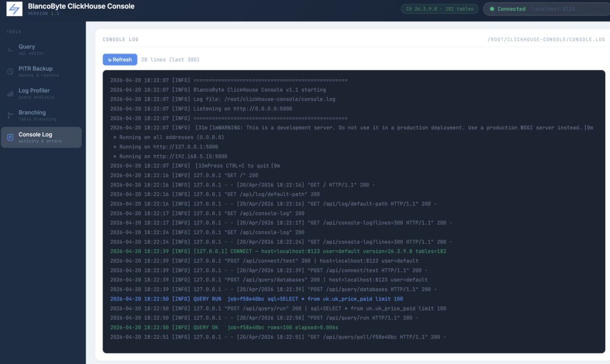Click the 'GET / HTTP/1.1' 200 log line

pos(242,185)
